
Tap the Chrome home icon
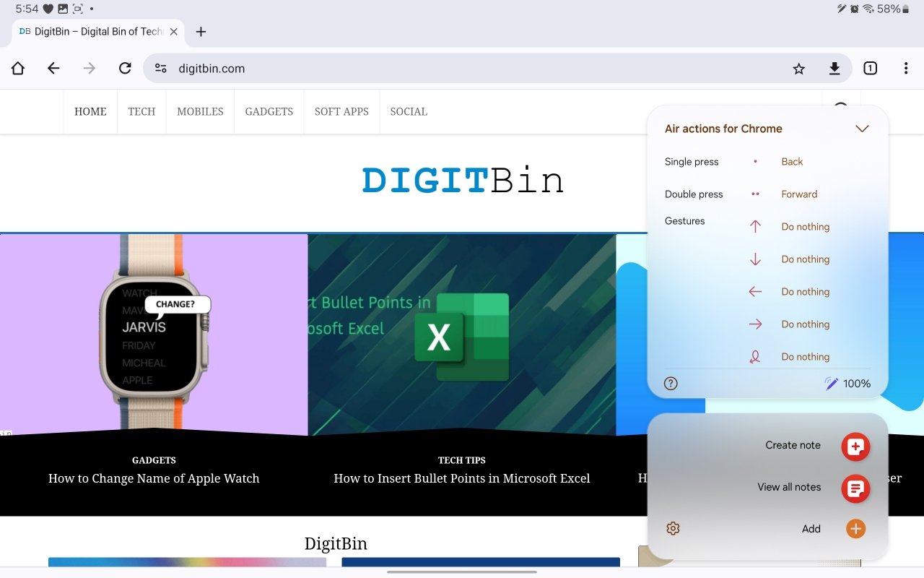point(18,69)
